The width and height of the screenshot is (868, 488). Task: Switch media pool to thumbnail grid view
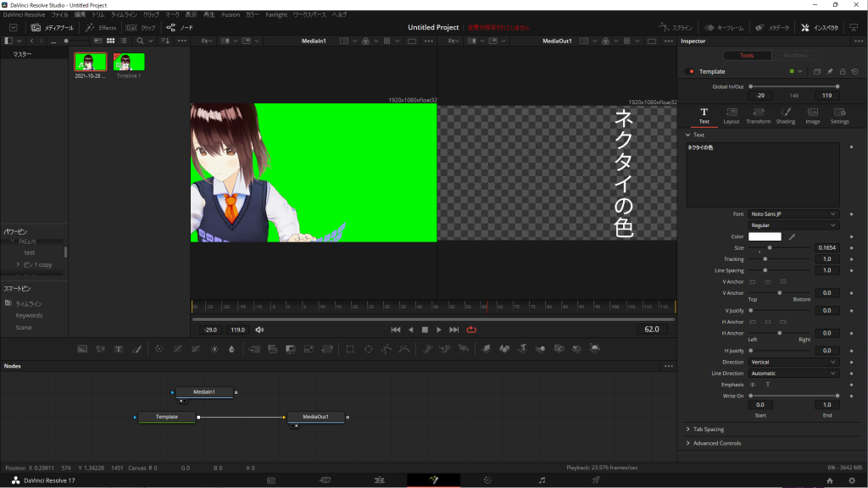pyautogui.click(x=111, y=41)
